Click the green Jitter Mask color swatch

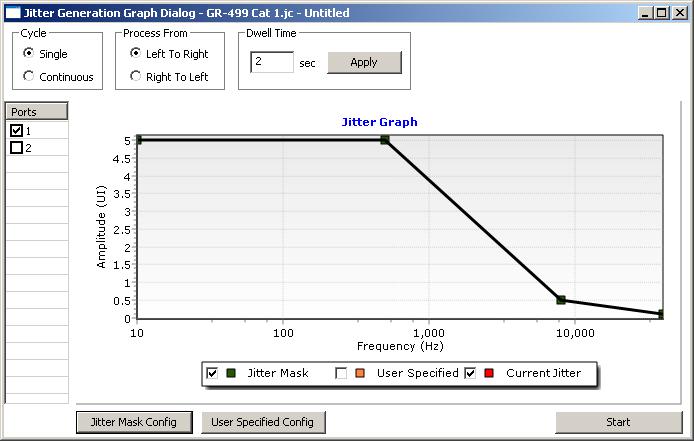click(x=231, y=373)
